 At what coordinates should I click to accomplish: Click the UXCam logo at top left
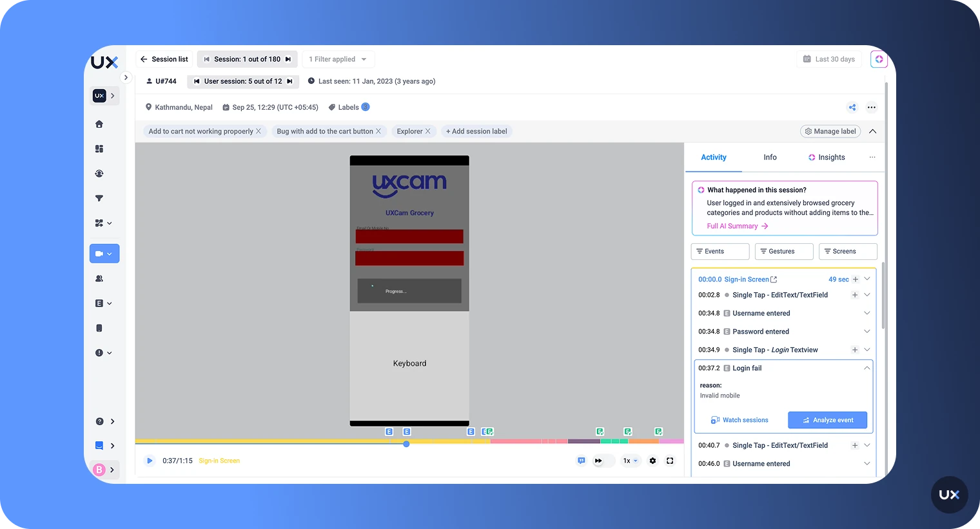[x=104, y=62]
